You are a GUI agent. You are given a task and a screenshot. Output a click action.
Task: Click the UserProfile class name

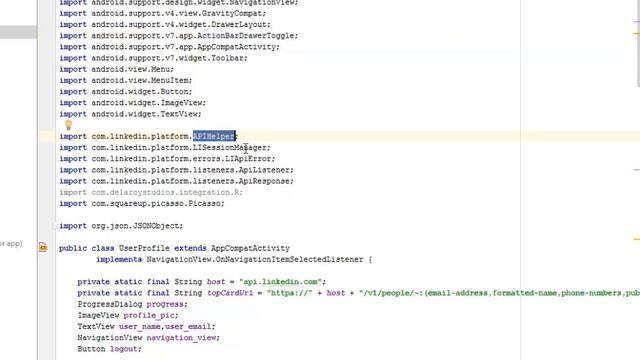pyautogui.click(x=144, y=248)
